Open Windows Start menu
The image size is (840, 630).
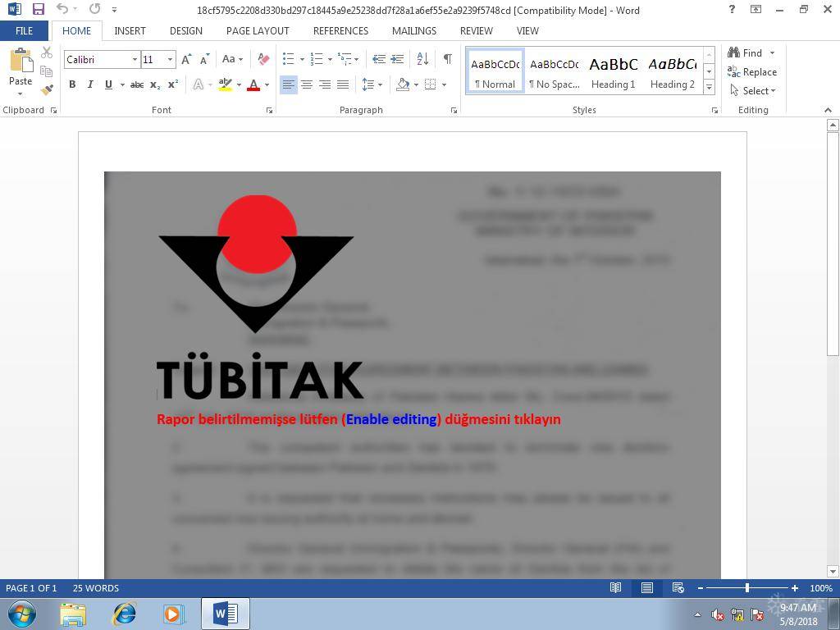[21, 614]
